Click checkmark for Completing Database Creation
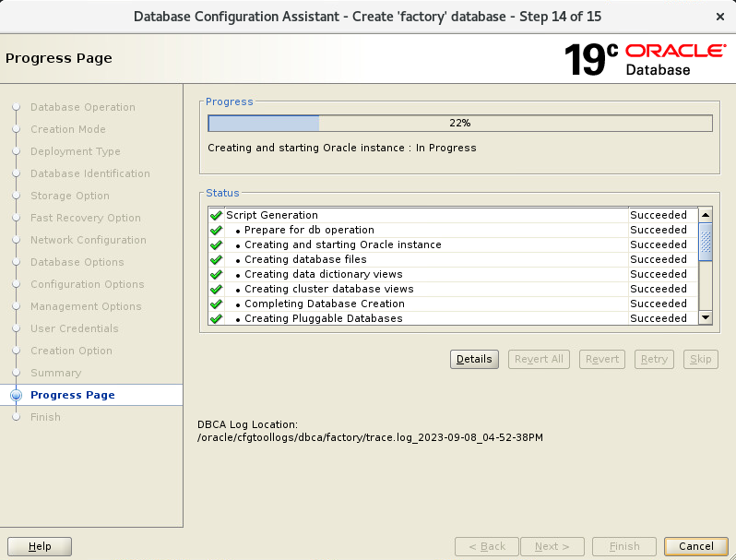This screenshot has height=560, width=736. point(216,304)
